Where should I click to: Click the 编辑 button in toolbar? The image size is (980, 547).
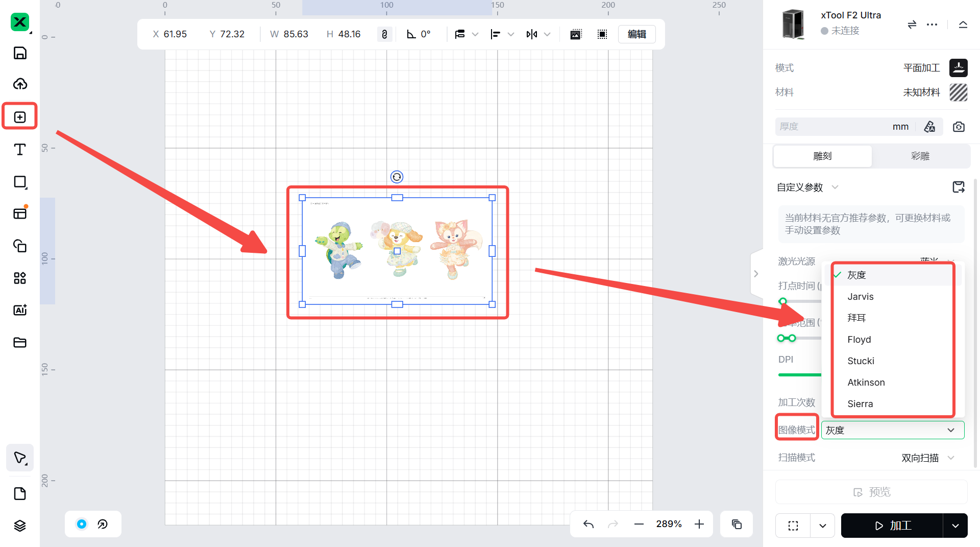[x=636, y=34]
